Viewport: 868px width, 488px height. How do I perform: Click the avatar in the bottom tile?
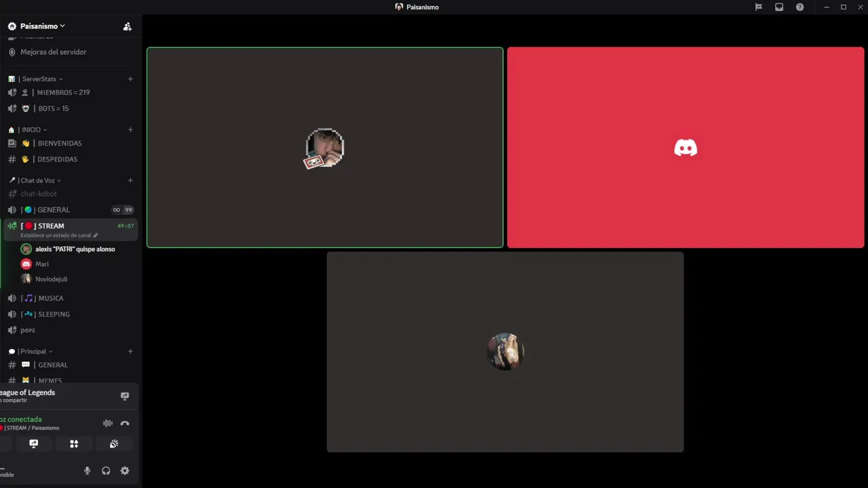[505, 352]
